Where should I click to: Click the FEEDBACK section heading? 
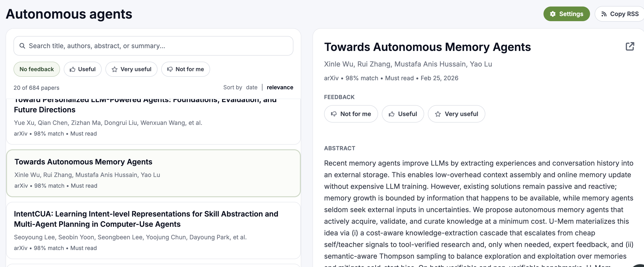[x=339, y=97]
